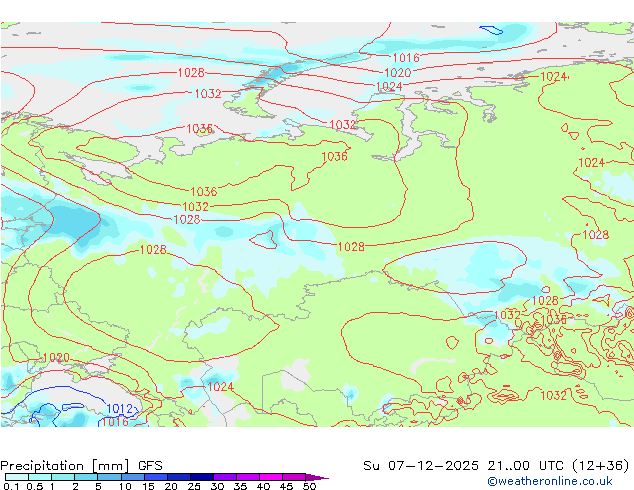Select the 5–10 mm legend swatch
The height and width of the screenshot is (490, 634).
109,477
